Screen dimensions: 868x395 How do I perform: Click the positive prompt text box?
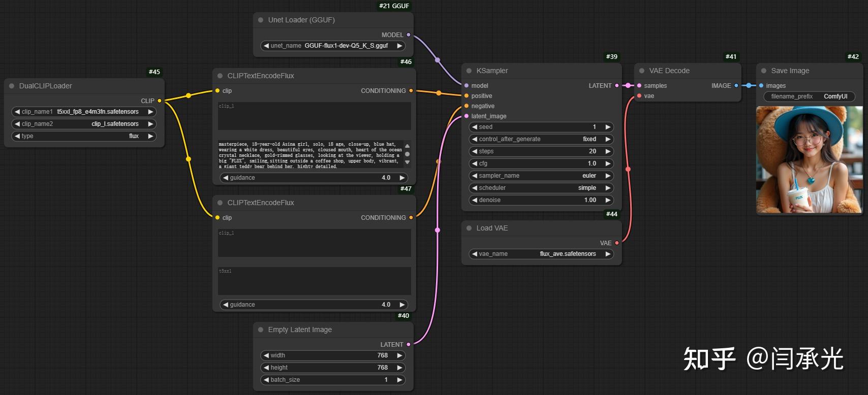click(x=311, y=154)
